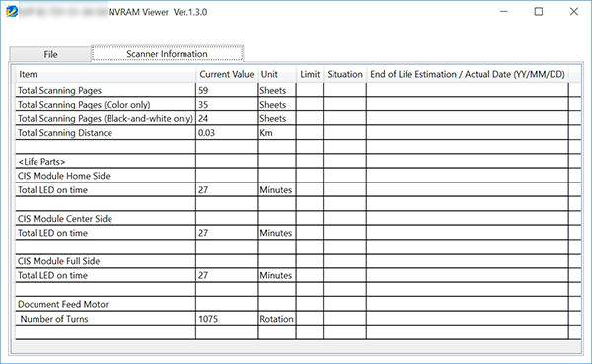Click Sheets unit in the Black-and-white only row
The height and width of the screenshot is (364, 592).
coord(273,119)
